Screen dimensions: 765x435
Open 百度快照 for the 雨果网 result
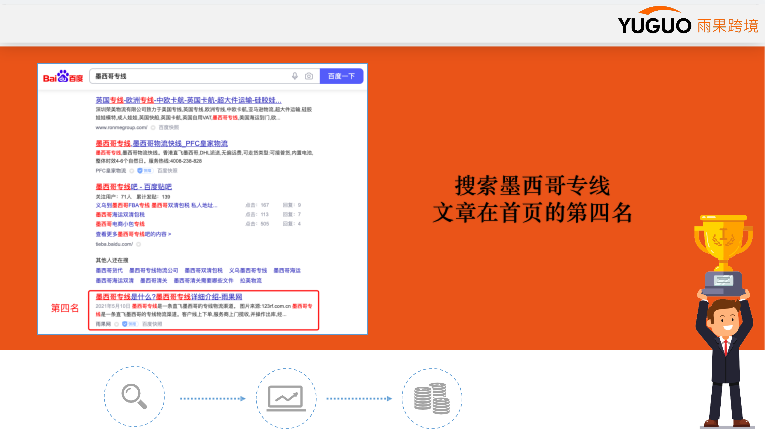click(152, 324)
